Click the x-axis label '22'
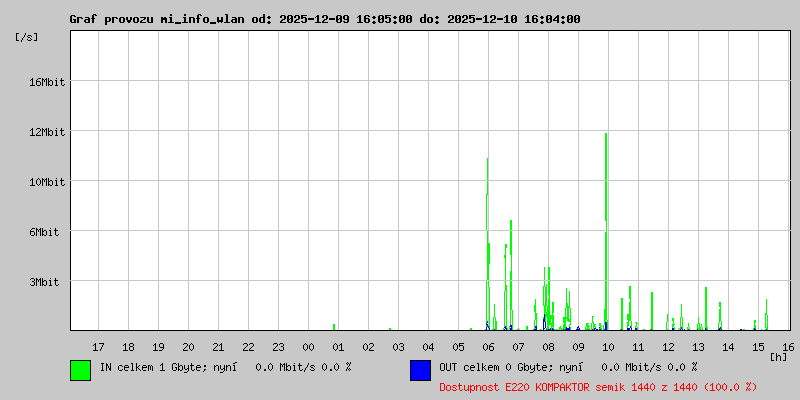 248,347
